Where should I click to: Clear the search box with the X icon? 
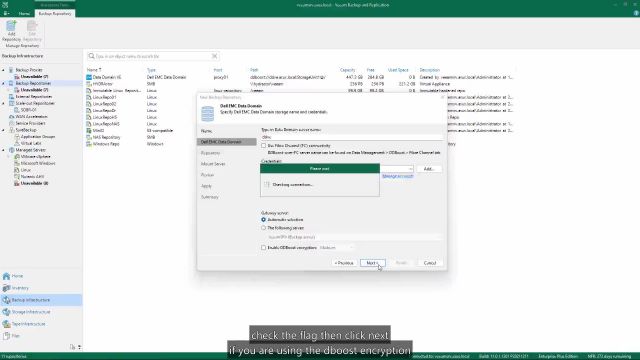click(x=214, y=56)
